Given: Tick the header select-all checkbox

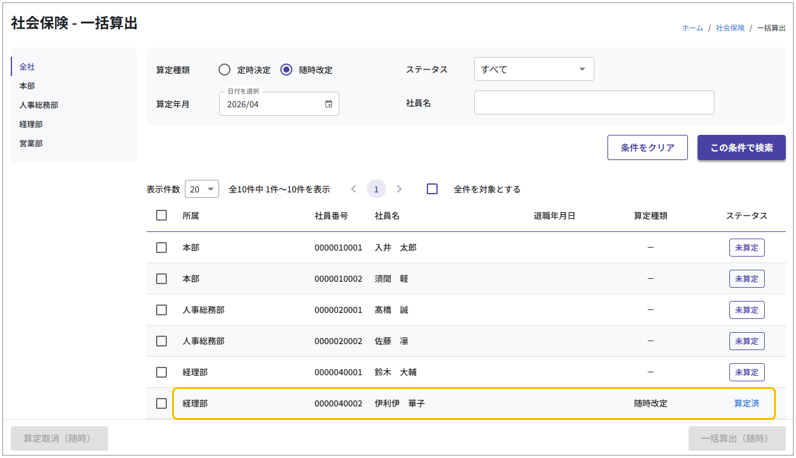Looking at the screenshot, I should (x=161, y=215).
